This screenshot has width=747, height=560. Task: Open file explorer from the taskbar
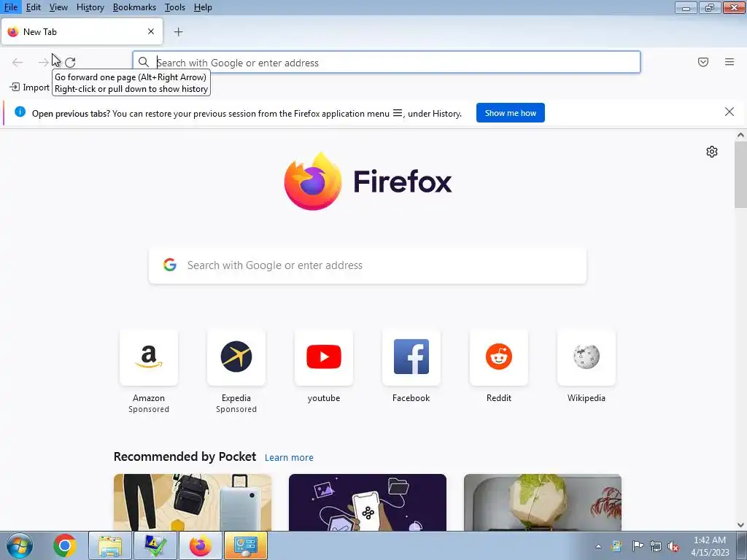pos(110,545)
